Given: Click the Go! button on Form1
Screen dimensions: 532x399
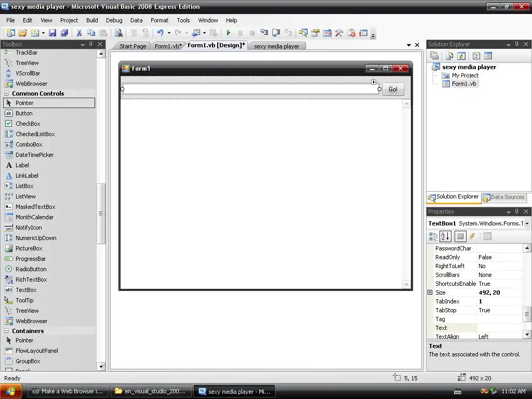Looking at the screenshot, I should pos(393,89).
